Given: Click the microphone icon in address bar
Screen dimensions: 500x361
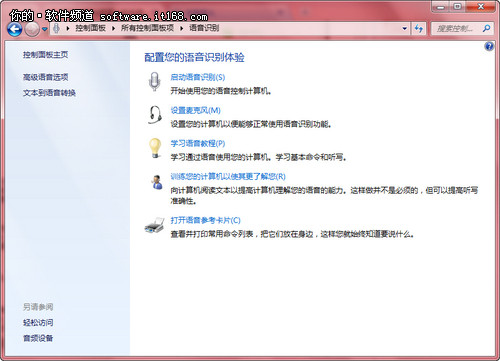Looking at the screenshot, I should [x=56, y=28].
